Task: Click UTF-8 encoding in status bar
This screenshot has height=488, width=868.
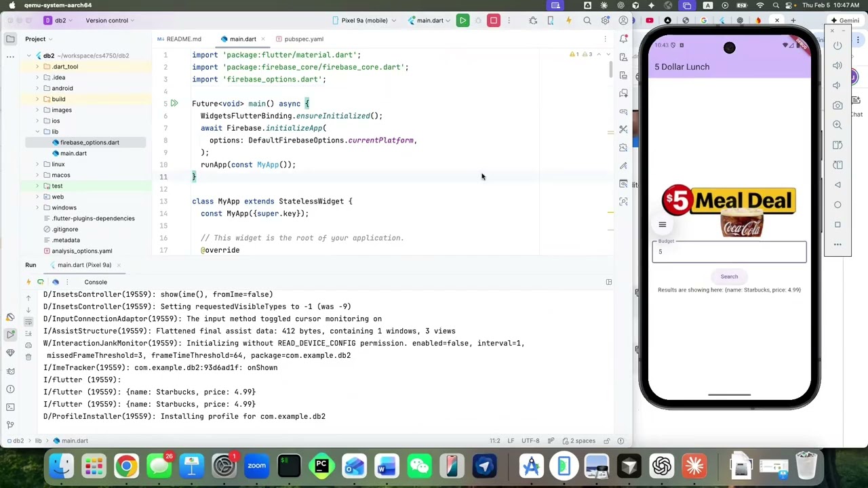Action: [x=530, y=441]
